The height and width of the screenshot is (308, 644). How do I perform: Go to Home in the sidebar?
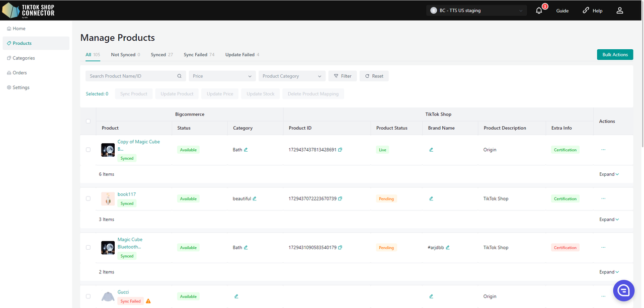36,29
